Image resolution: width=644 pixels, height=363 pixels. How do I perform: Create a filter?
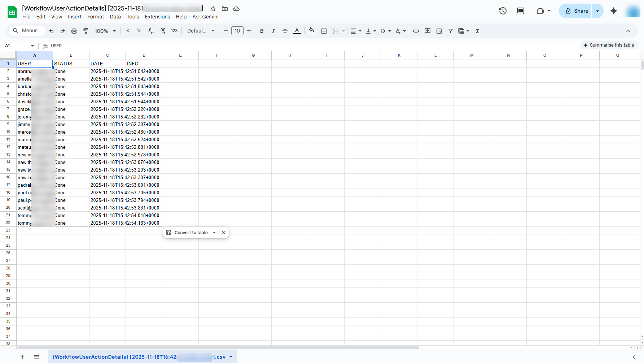450,31
